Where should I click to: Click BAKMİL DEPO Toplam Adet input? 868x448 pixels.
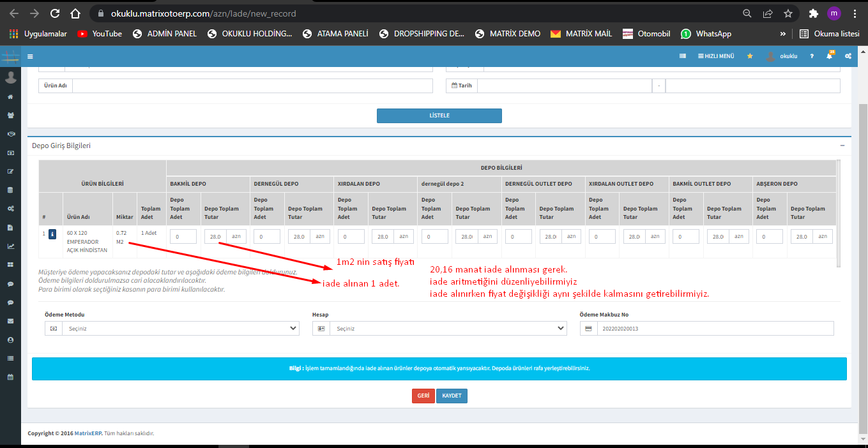point(183,236)
